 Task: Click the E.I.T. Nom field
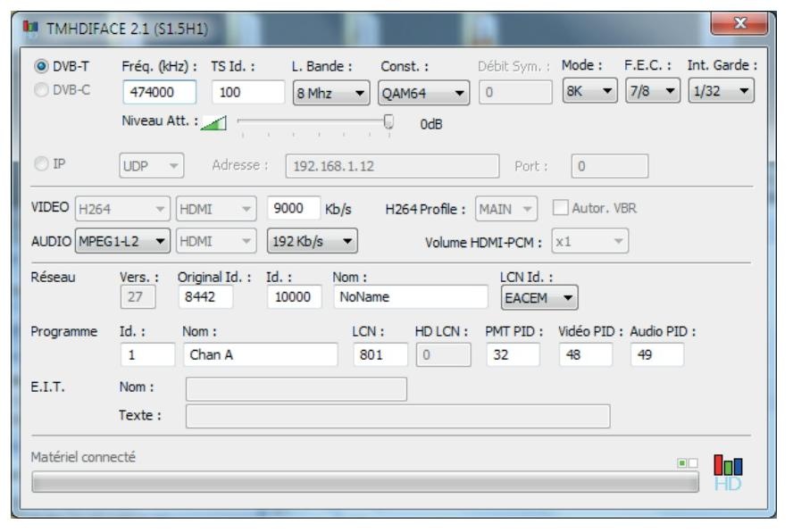(296, 389)
